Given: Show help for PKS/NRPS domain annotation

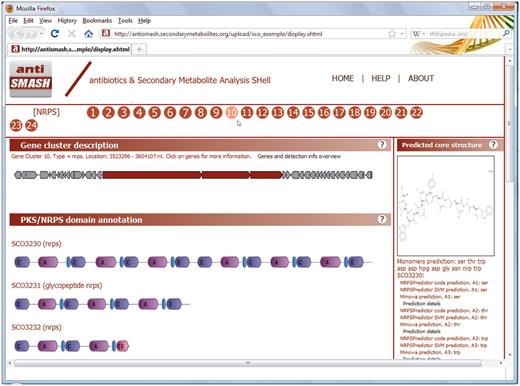Looking at the screenshot, I should 382,219.
